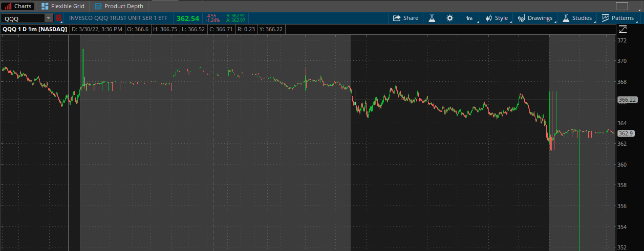Open the 1m timeframe dropdown
Screen dimensions: 644x251
point(469,18)
